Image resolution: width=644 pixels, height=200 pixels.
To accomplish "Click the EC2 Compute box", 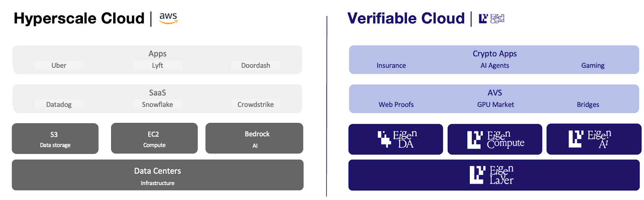I will click(x=154, y=139).
